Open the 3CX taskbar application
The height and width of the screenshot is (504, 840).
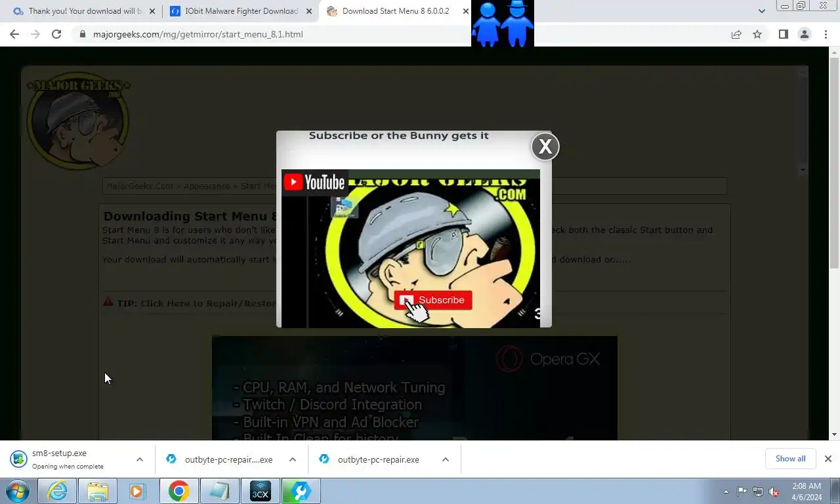click(x=260, y=491)
